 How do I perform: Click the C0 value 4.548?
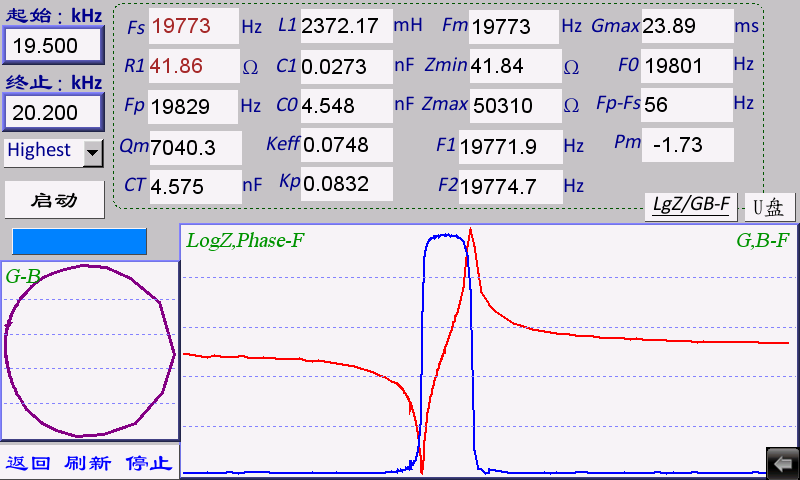click(x=346, y=106)
